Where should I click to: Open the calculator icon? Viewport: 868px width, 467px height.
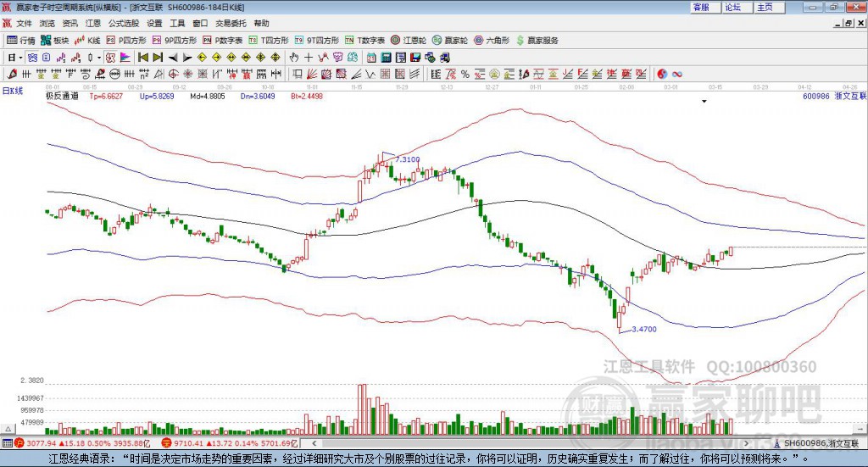pyautogui.click(x=386, y=58)
